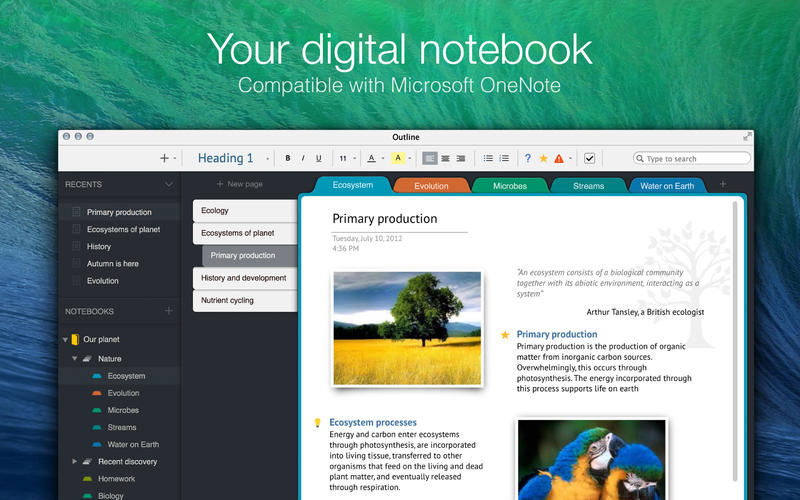Switch to the Ecosystem tab

353,185
